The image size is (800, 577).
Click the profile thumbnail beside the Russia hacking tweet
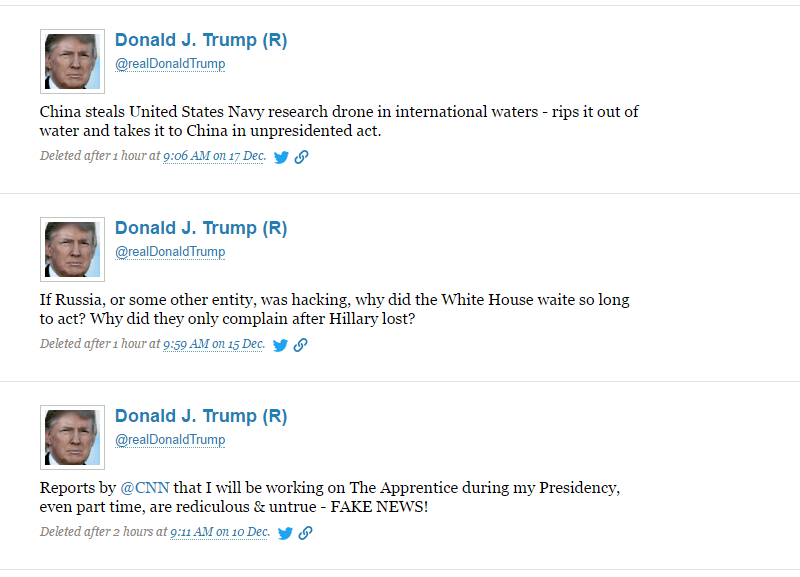pyautogui.click(x=72, y=249)
